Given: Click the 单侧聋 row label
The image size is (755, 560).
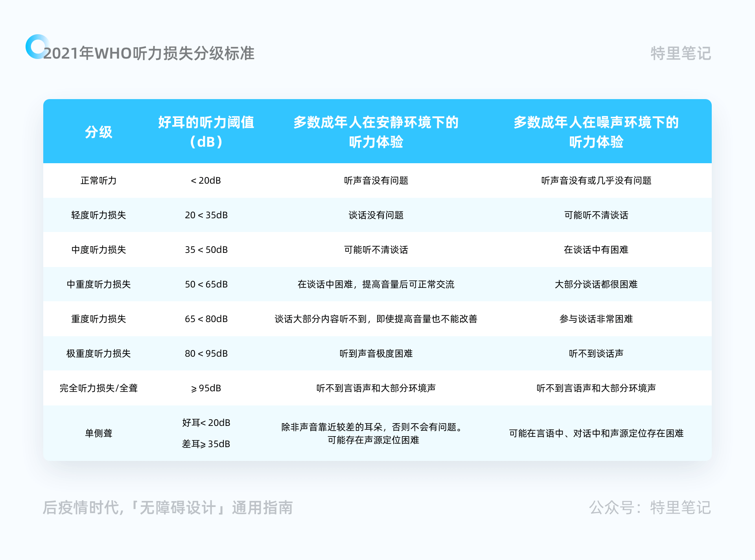Looking at the screenshot, I should (99, 433).
